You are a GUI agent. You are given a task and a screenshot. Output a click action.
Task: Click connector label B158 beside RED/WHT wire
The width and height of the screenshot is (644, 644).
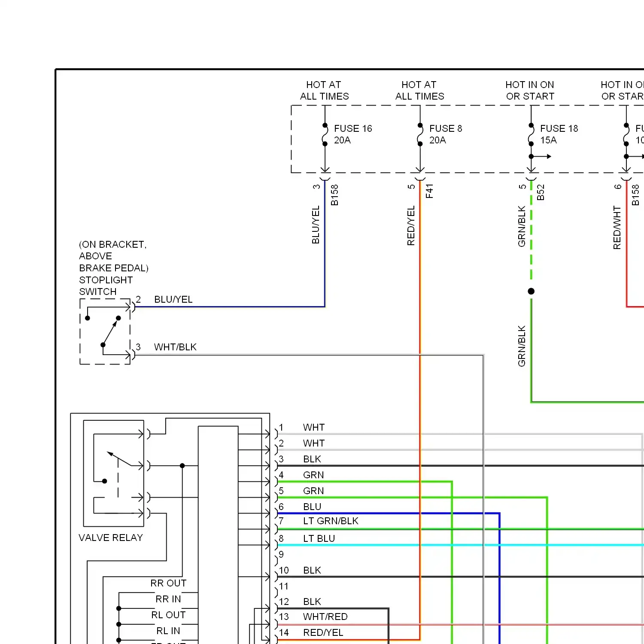tap(635, 195)
